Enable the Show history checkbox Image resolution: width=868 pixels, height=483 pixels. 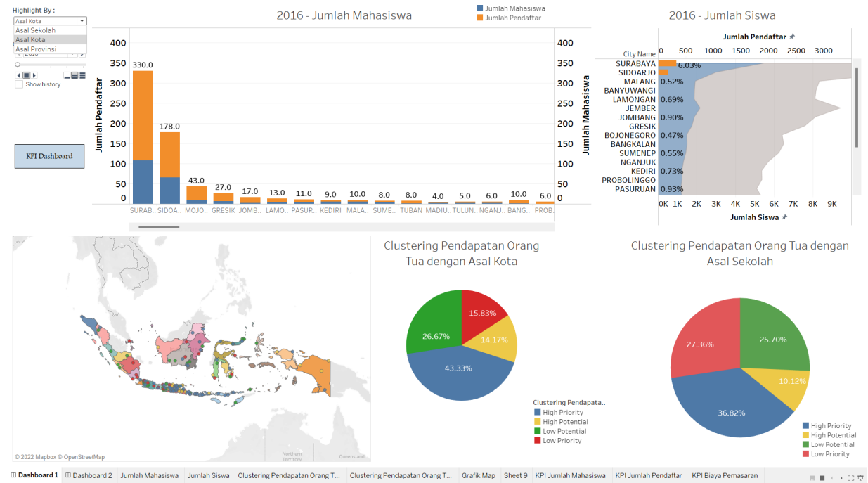[x=20, y=84]
